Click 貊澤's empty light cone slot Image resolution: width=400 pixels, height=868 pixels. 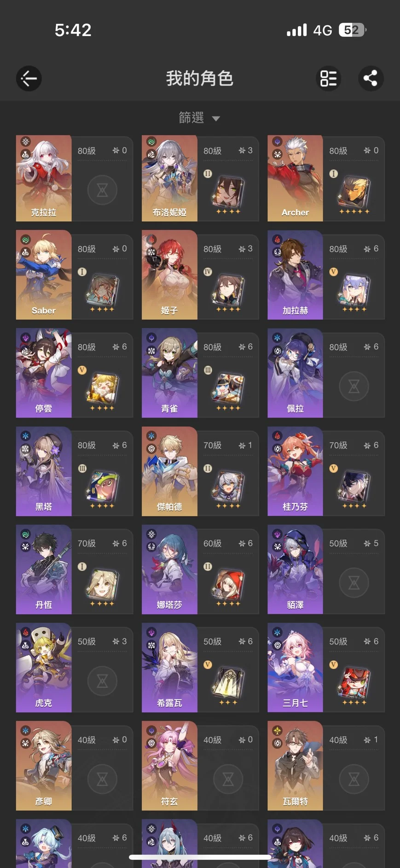click(x=354, y=582)
